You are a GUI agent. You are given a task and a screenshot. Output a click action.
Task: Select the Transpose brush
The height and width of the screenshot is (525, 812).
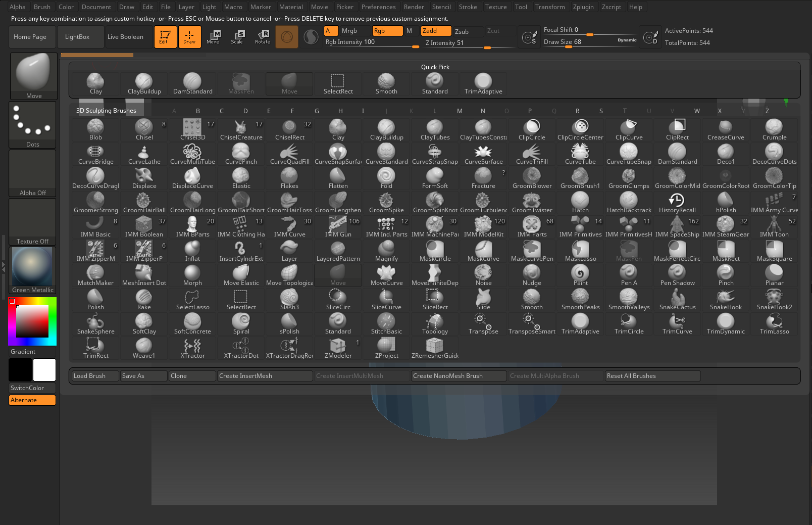pyautogui.click(x=483, y=324)
